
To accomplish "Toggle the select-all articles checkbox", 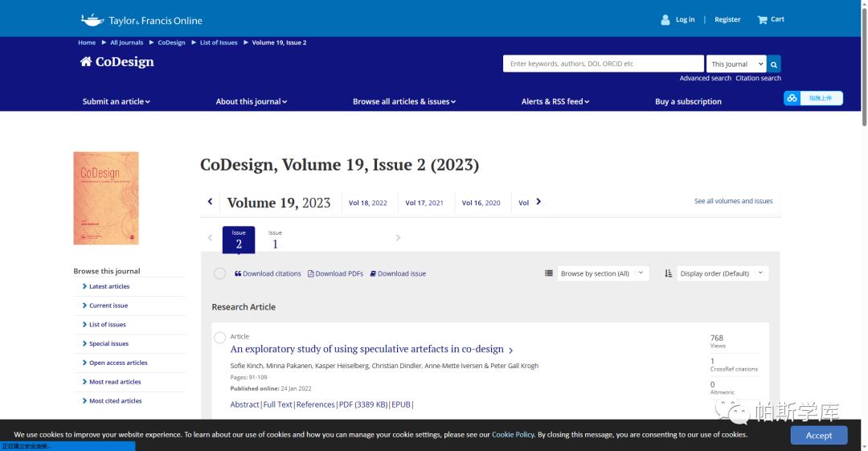I will 219,273.
